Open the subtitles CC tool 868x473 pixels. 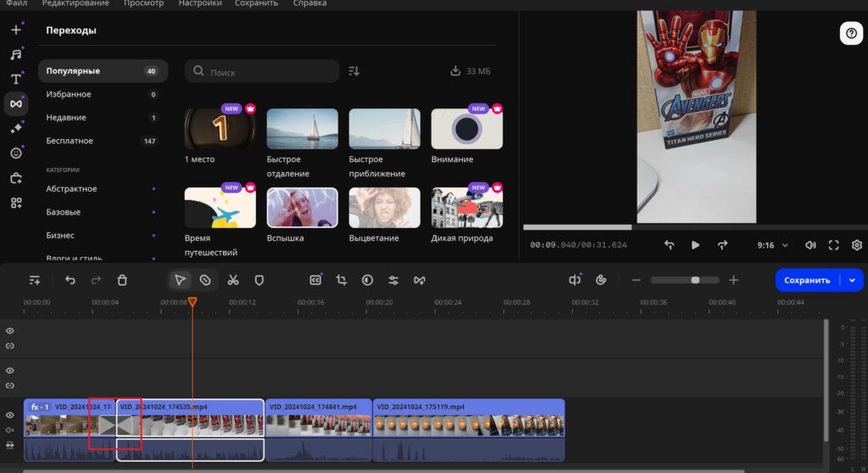pyautogui.click(x=315, y=281)
